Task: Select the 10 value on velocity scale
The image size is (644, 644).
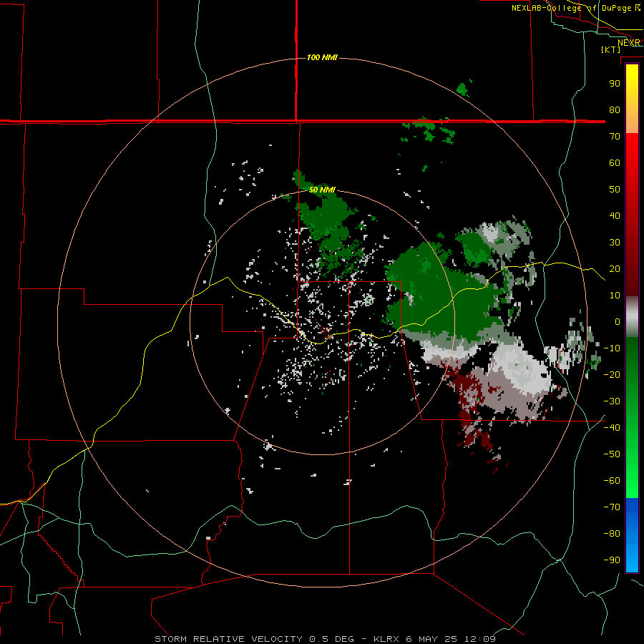Action: pyautogui.click(x=615, y=296)
